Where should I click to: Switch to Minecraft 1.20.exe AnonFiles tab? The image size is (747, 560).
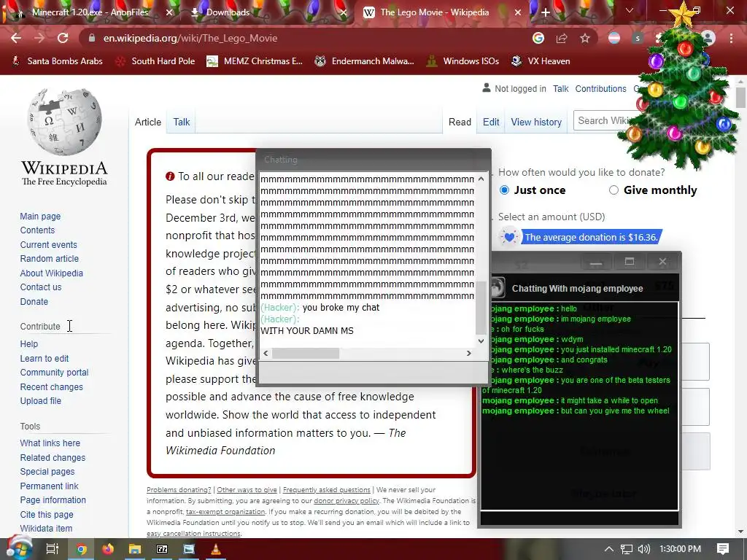[88, 12]
